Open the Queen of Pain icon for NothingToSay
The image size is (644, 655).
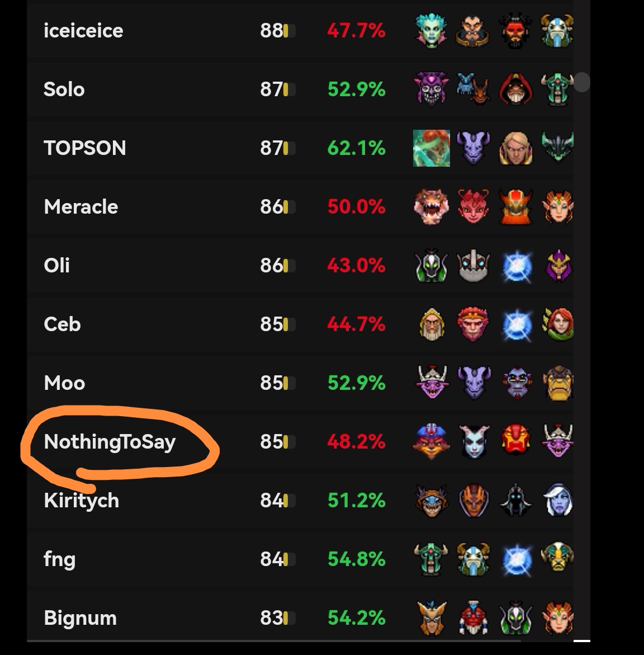tap(474, 441)
